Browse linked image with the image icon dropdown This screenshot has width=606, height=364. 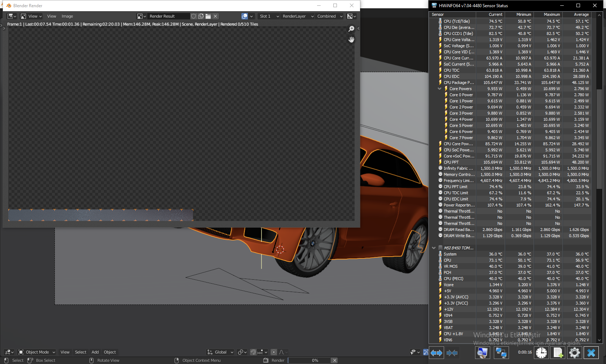[x=141, y=16]
